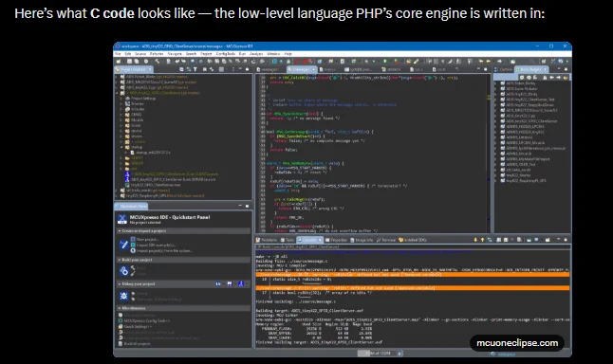Click the Save icon in main toolbar
The height and width of the screenshot is (364, 613).
coord(129,62)
